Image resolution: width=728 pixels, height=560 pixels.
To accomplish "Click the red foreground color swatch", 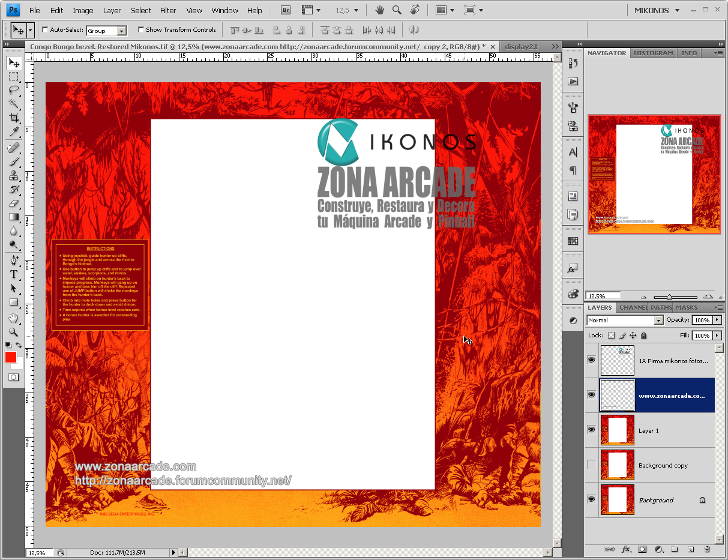I will pyautogui.click(x=11, y=357).
